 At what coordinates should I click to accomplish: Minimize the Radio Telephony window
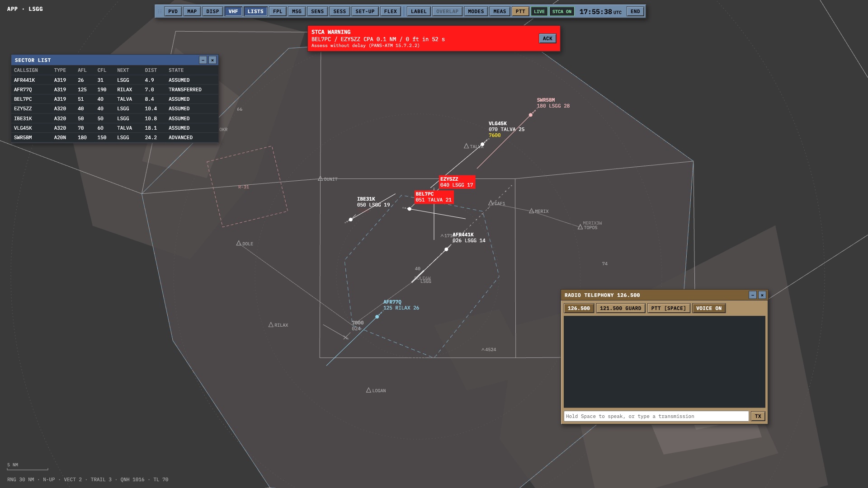(753, 295)
